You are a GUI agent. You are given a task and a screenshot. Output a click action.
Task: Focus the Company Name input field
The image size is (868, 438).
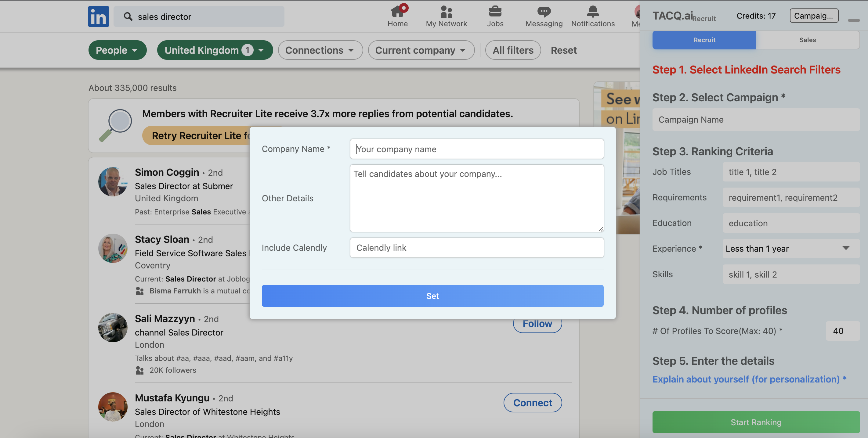(476, 149)
